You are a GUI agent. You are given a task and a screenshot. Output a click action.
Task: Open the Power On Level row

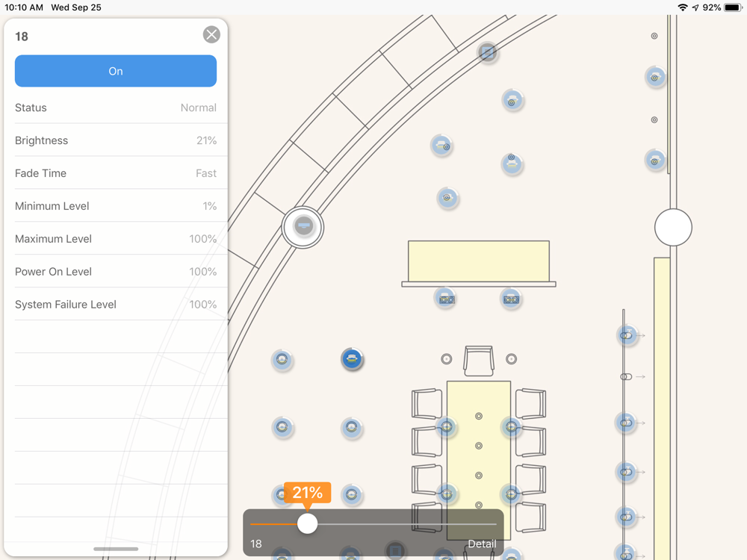pos(116,272)
